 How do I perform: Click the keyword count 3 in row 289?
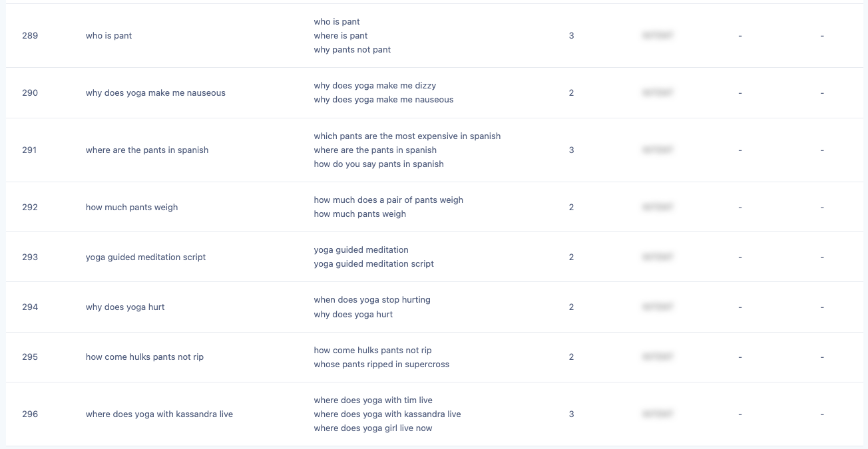(x=571, y=36)
